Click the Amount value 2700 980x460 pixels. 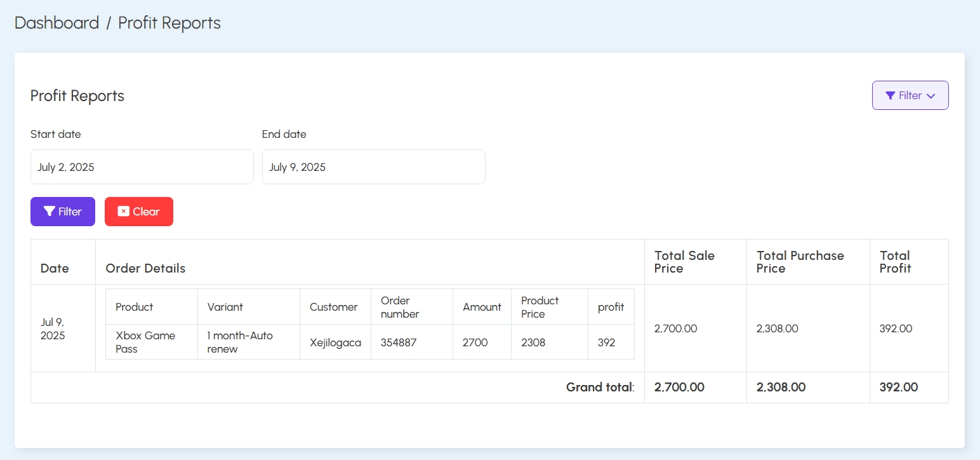pyautogui.click(x=475, y=342)
